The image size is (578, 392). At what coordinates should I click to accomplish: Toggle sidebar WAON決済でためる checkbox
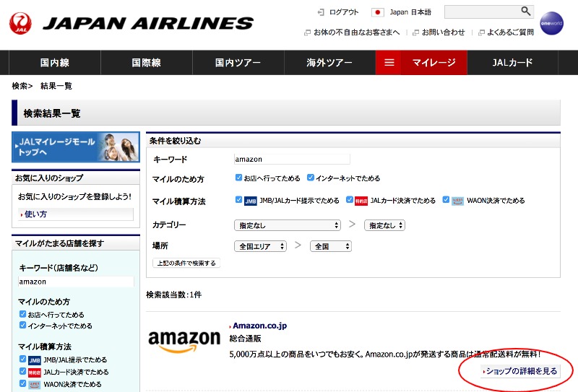[x=22, y=383]
